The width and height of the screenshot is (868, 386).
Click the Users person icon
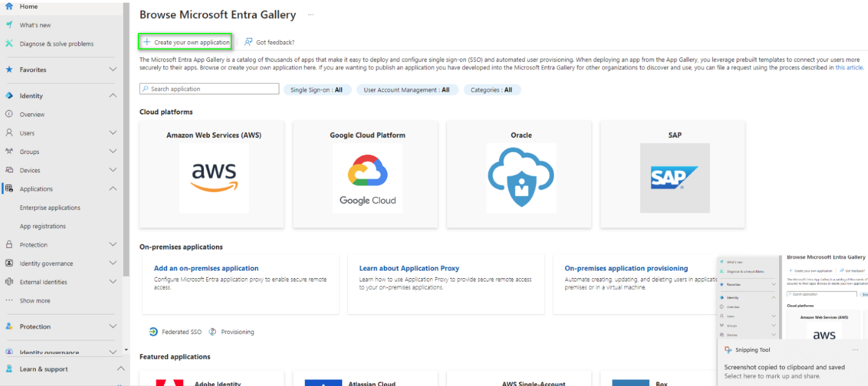coord(9,133)
